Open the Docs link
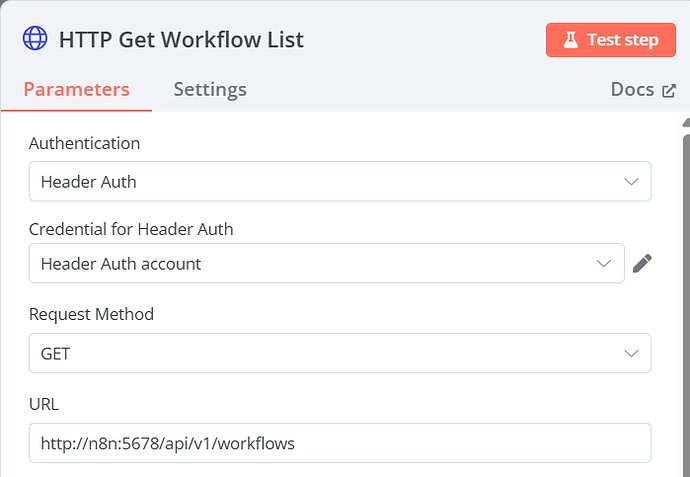 [634, 89]
